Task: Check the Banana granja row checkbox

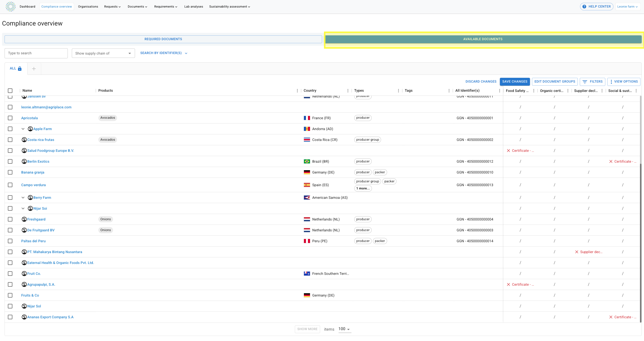Action: coord(10,172)
